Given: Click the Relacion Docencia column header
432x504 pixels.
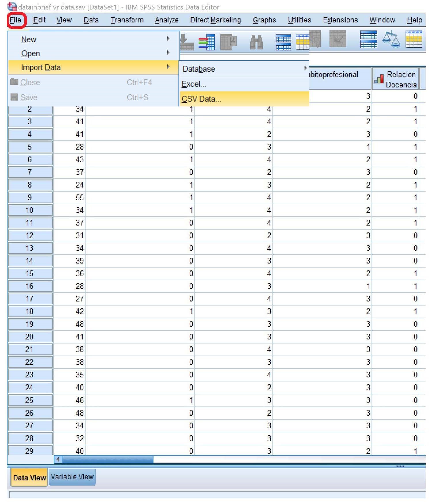Looking at the screenshot, I should pos(396,79).
